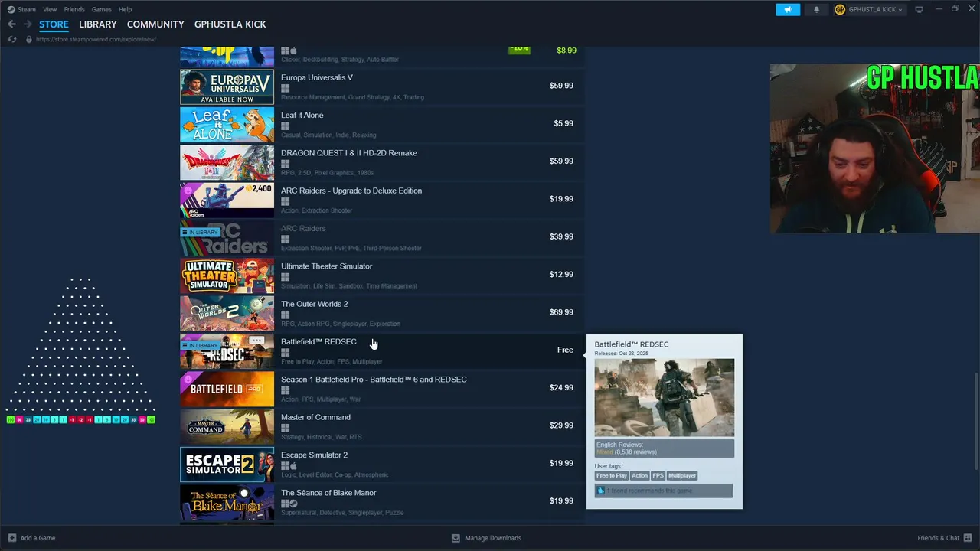Click the Dragon Quest capsule image
This screenshot has width=980, height=551.
227,162
